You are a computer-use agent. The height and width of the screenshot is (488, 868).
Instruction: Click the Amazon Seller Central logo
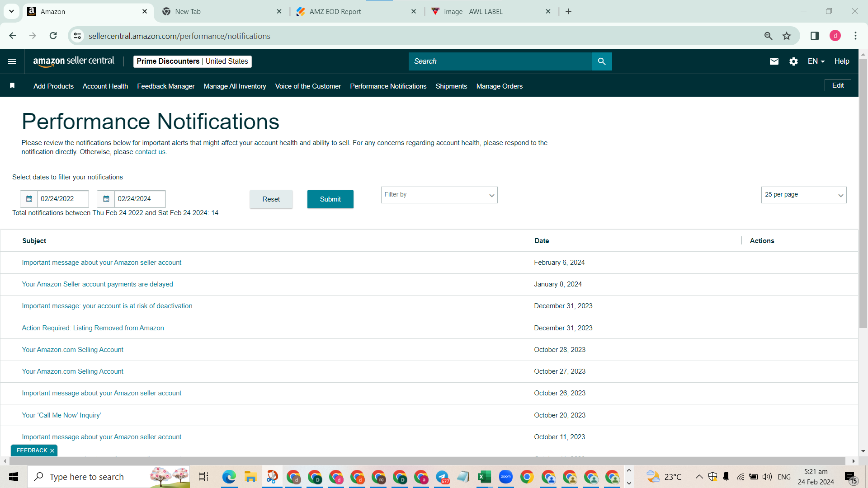point(74,61)
